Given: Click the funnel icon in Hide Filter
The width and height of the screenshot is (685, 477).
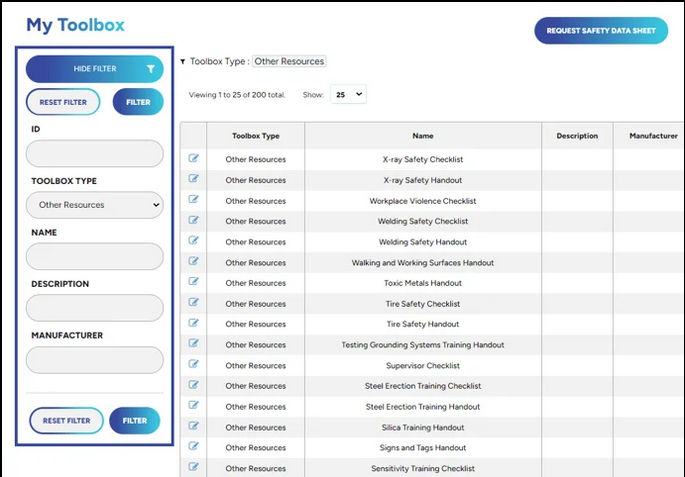Looking at the screenshot, I should pyautogui.click(x=151, y=69).
